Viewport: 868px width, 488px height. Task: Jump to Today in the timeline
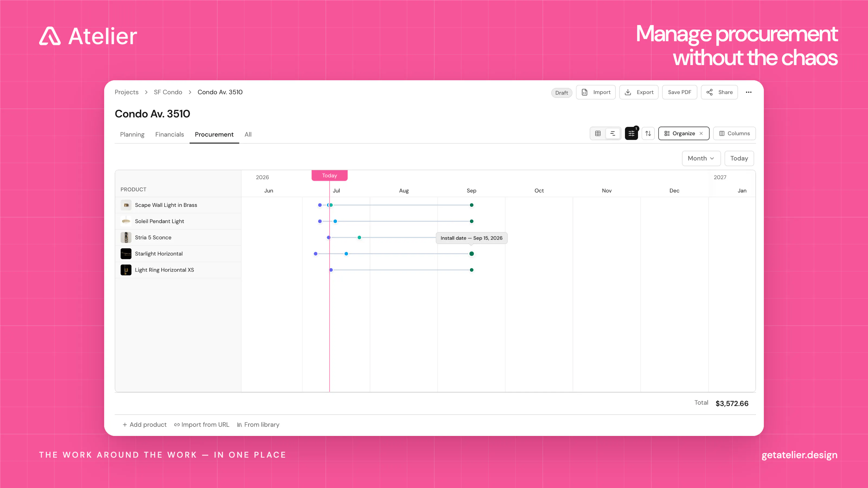pyautogui.click(x=739, y=158)
